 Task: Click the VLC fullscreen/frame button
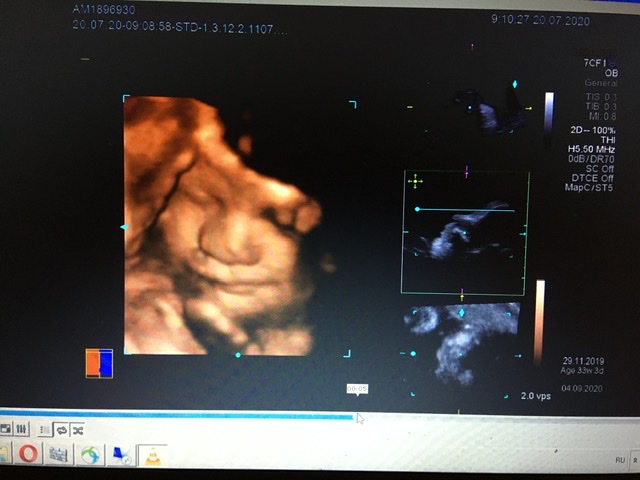point(6,429)
